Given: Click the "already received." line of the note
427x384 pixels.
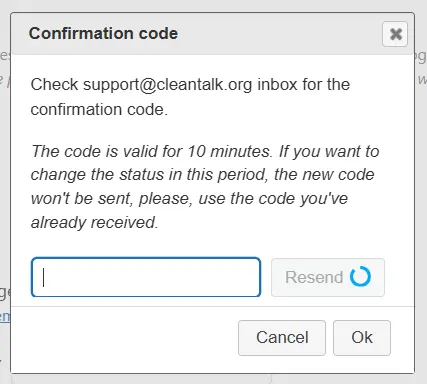Looking at the screenshot, I should coord(94,222).
